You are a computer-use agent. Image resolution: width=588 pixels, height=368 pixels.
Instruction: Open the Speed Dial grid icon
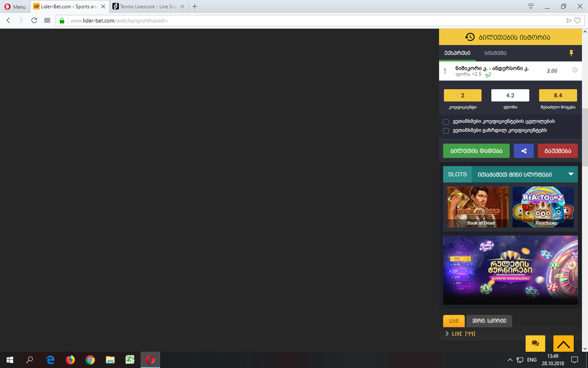click(x=47, y=20)
